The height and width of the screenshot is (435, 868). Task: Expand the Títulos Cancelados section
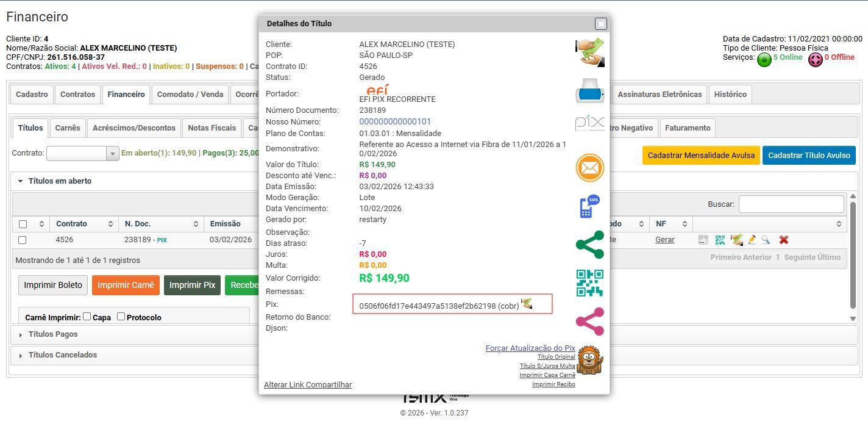(x=62, y=355)
